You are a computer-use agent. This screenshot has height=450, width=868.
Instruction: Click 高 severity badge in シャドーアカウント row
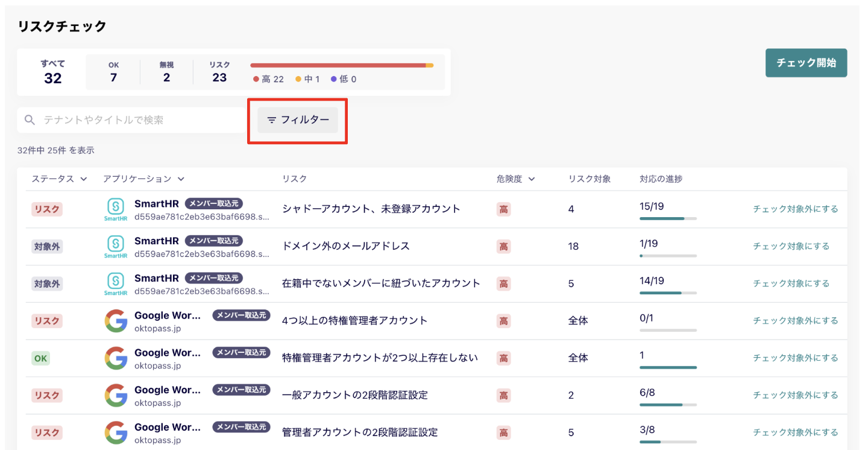tap(503, 209)
